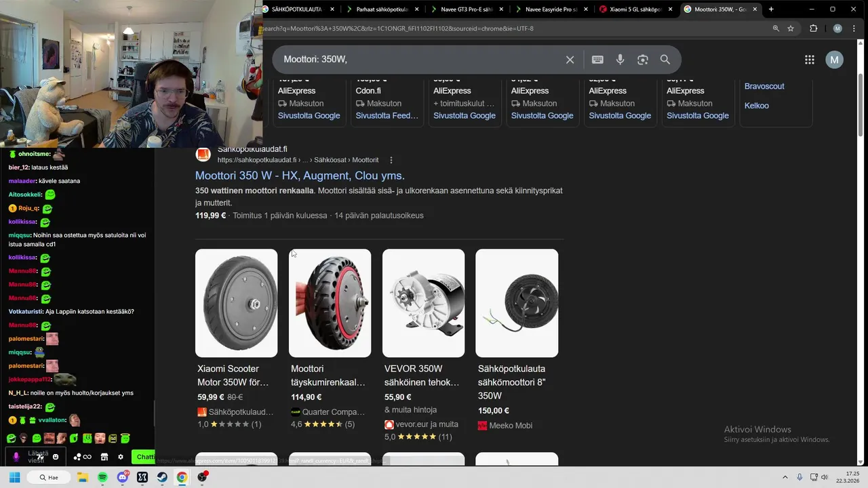Close the Moottori: 350W Google tab
This screenshot has height=488, width=868.
755,9
